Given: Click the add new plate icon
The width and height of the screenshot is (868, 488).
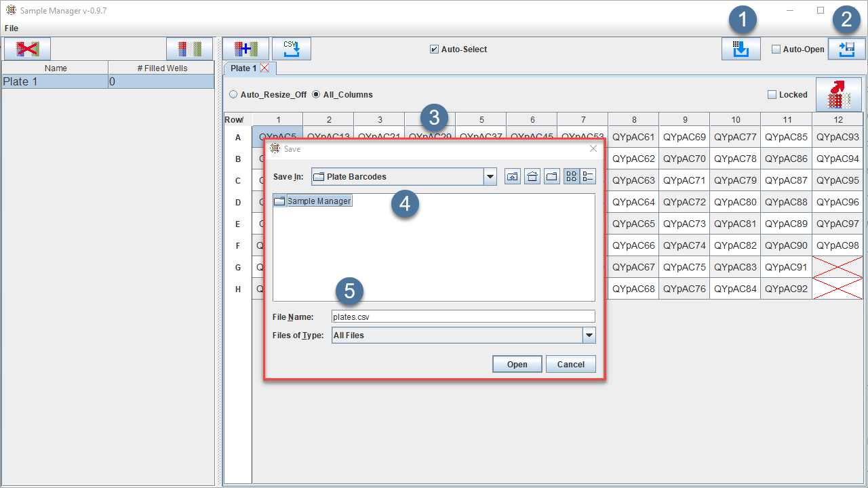Looking at the screenshot, I should pos(246,49).
